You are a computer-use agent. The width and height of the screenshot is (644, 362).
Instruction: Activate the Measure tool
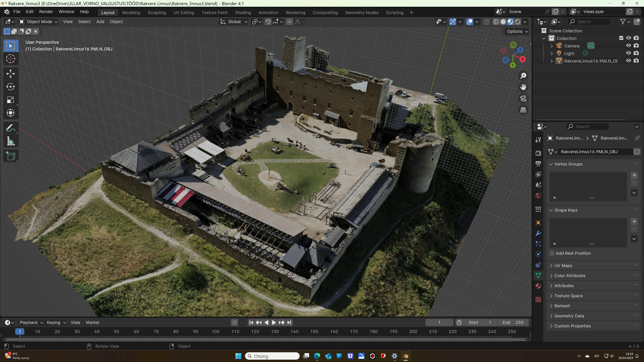tap(11, 141)
